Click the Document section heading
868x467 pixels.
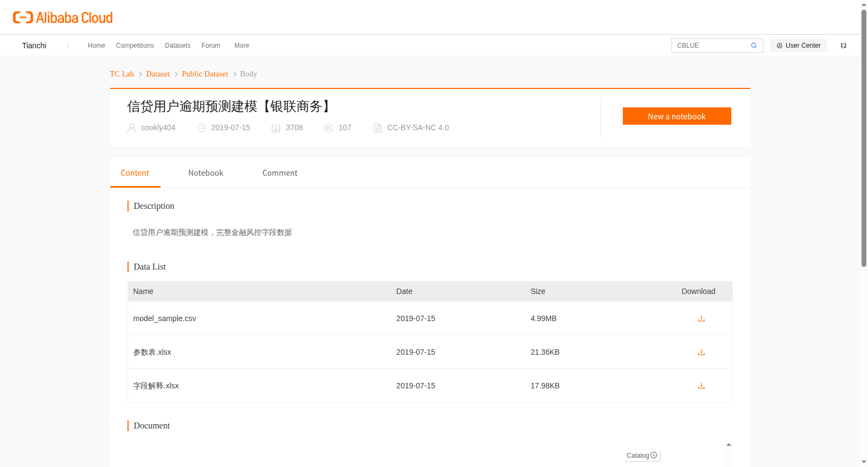point(152,426)
